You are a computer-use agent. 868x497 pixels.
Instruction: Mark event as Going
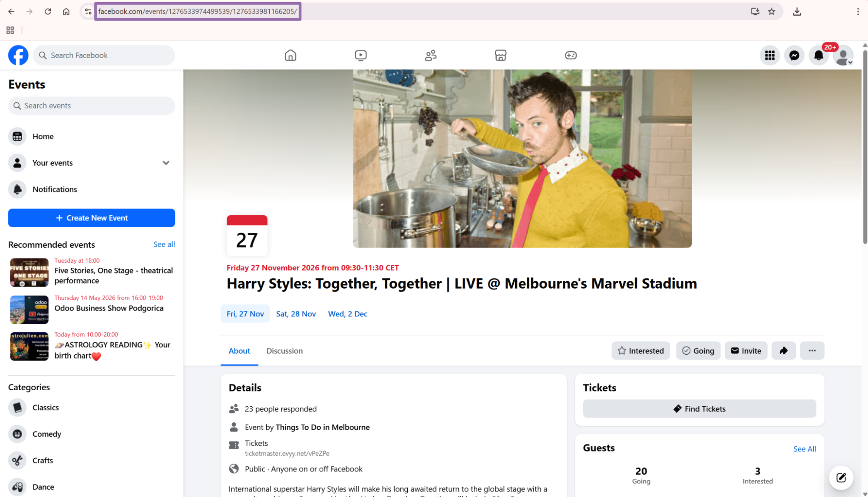click(698, 351)
